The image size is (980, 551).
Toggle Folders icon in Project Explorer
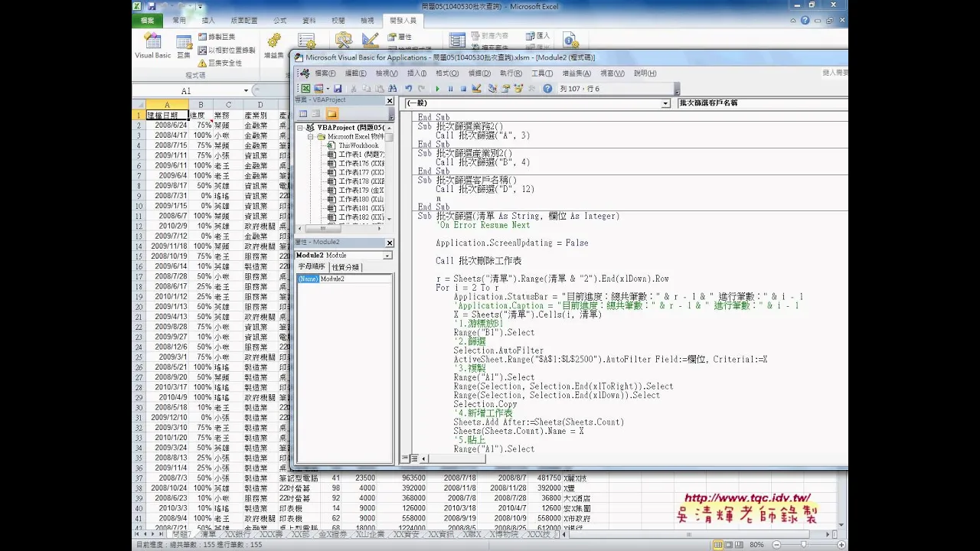coord(332,113)
